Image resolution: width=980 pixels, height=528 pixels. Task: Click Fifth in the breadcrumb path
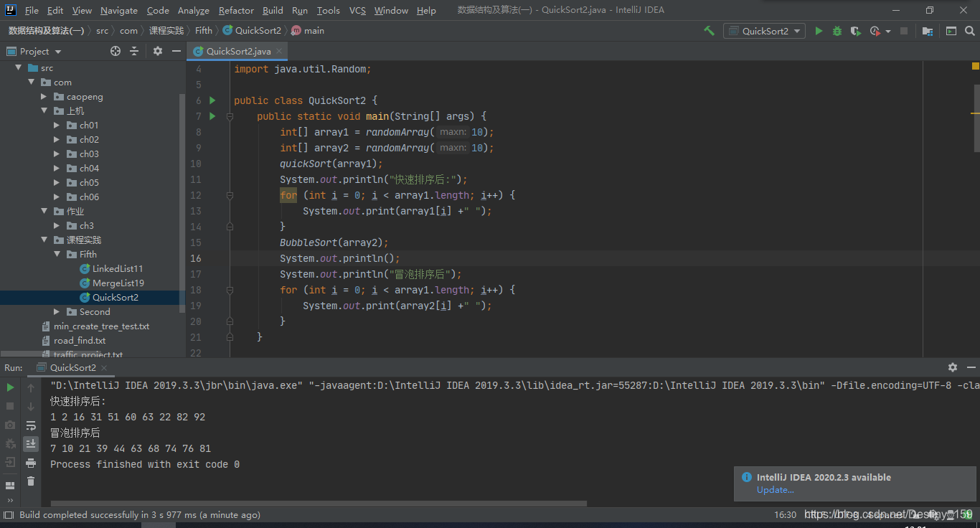pyautogui.click(x=204, y=31)
